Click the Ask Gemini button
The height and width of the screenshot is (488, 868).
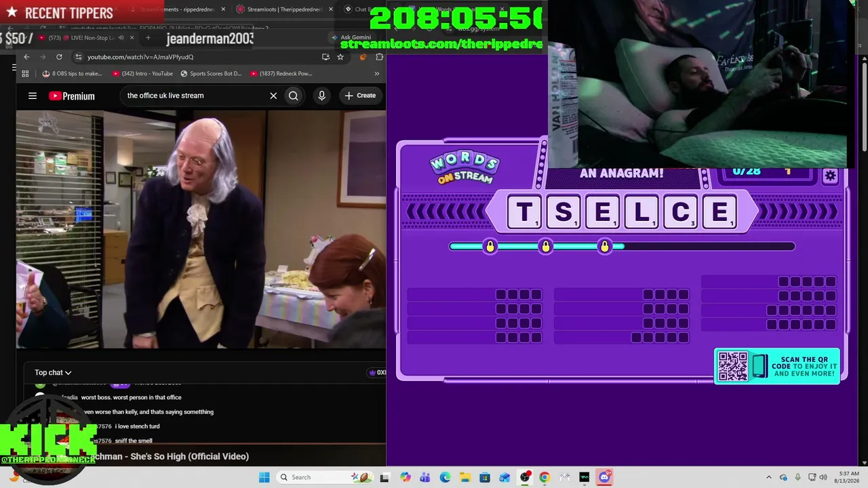[351, 38]
